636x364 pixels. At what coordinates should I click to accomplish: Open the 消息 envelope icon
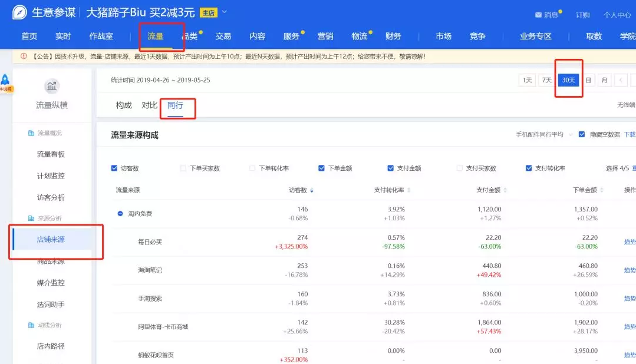tap(538, 15)
